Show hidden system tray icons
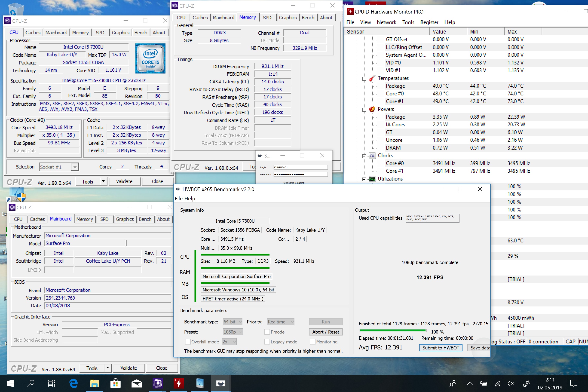 [470, 383]
